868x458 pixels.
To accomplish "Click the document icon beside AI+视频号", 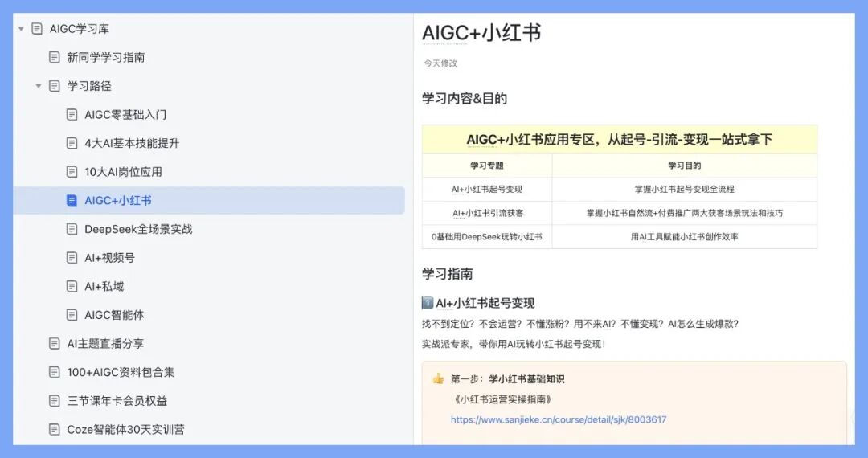I will pos(72,258).
